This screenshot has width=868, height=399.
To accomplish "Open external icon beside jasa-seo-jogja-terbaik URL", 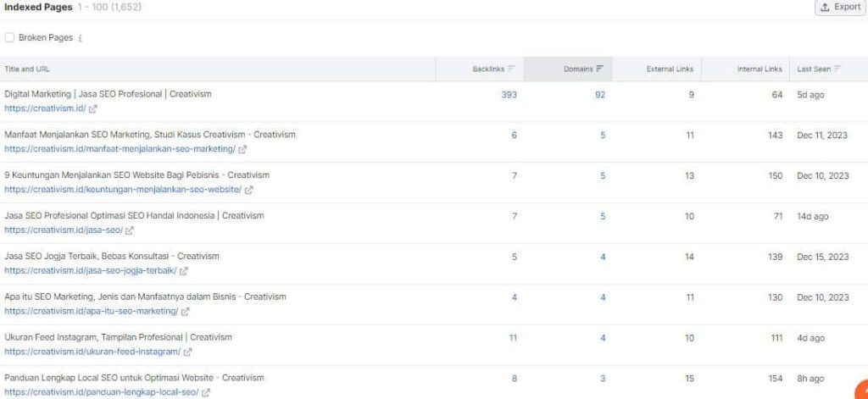I will point(184,271).
